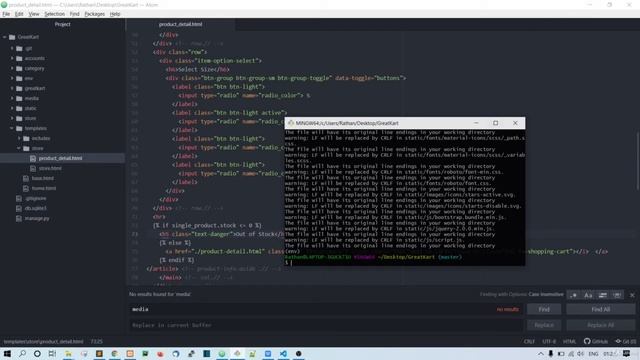Click the volume tray icon
The width and height of the screenshot is (640, 360).
tap(581, 353)
